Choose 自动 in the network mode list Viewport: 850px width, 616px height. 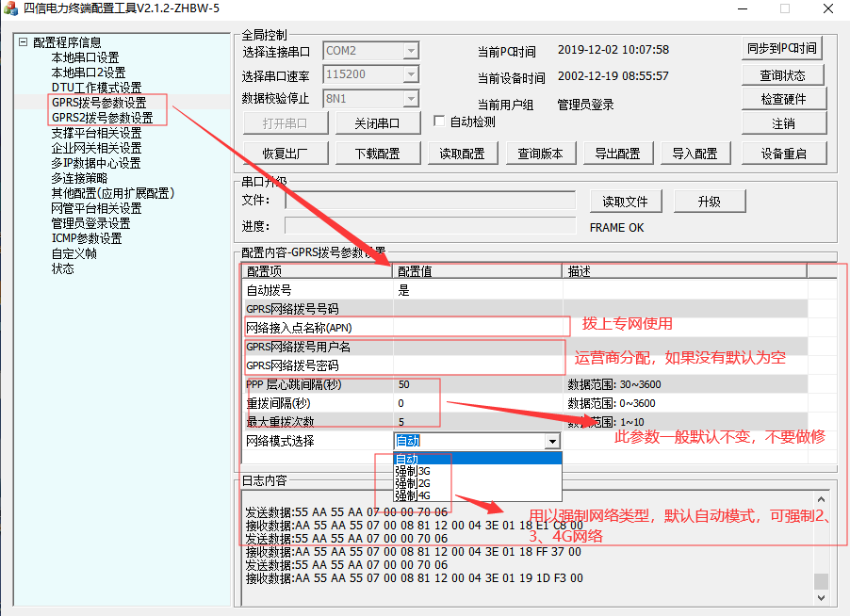[x=478, y=459]
